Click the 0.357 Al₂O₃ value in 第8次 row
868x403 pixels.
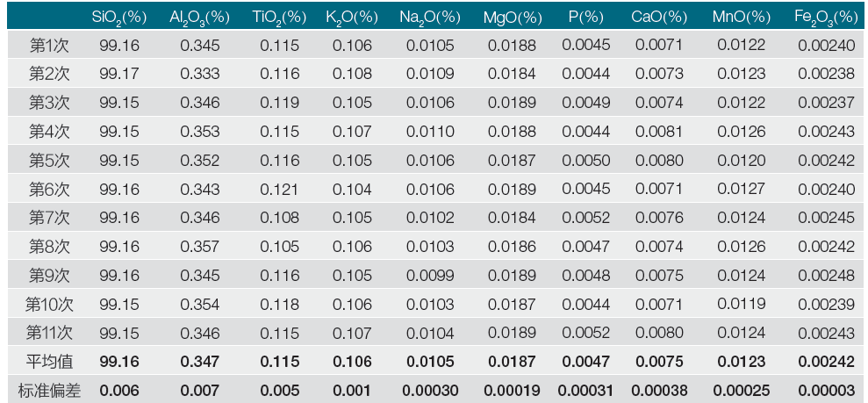pyautogui.click(x=200, y=247)
